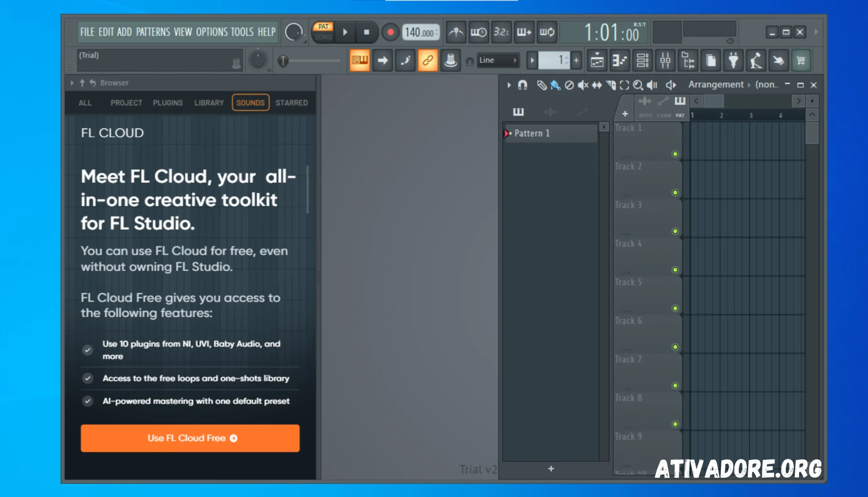Add new pattern with plus button
Viewport: 868px width, 497px height.
pyautogui.click(x=576, y=60)
